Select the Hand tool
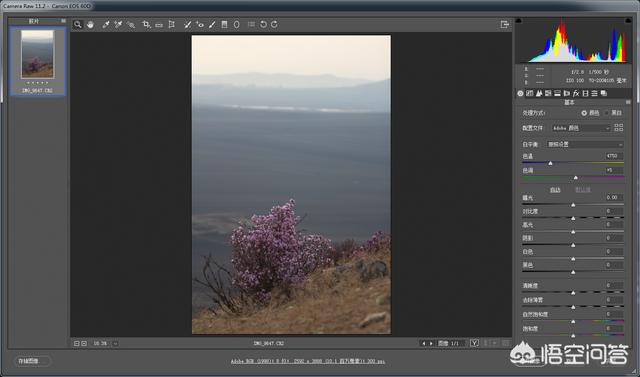Viewport: 640px width, 377px height. pos(90,24)
